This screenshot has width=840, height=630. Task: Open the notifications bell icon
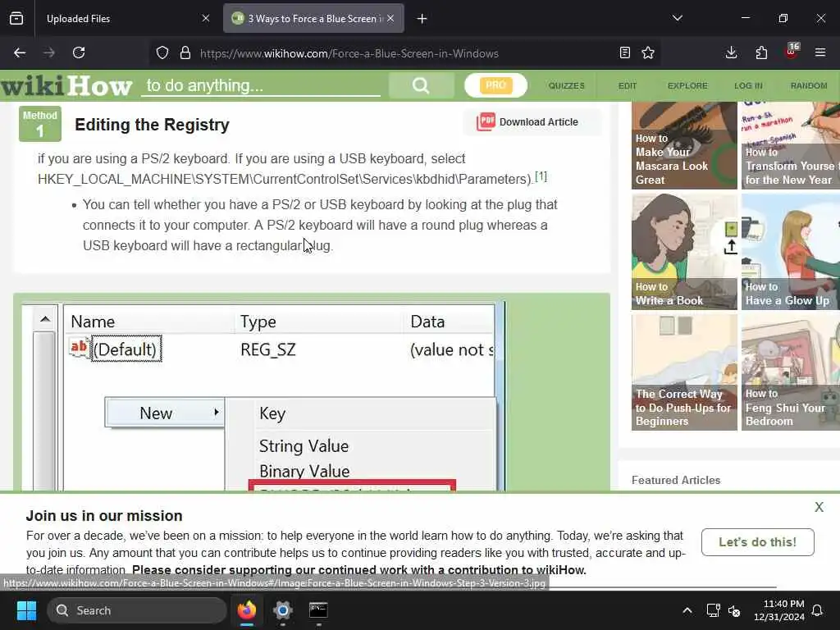point(818,610)
